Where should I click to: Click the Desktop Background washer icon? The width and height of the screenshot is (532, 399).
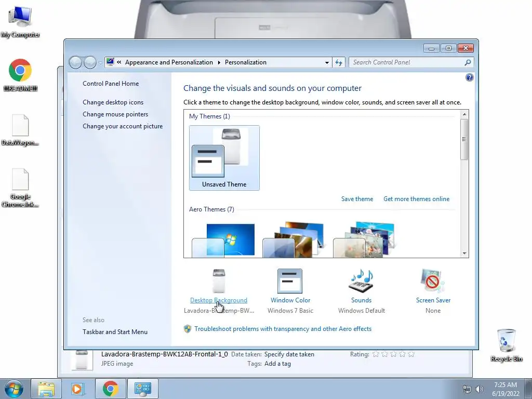[219, 281]
